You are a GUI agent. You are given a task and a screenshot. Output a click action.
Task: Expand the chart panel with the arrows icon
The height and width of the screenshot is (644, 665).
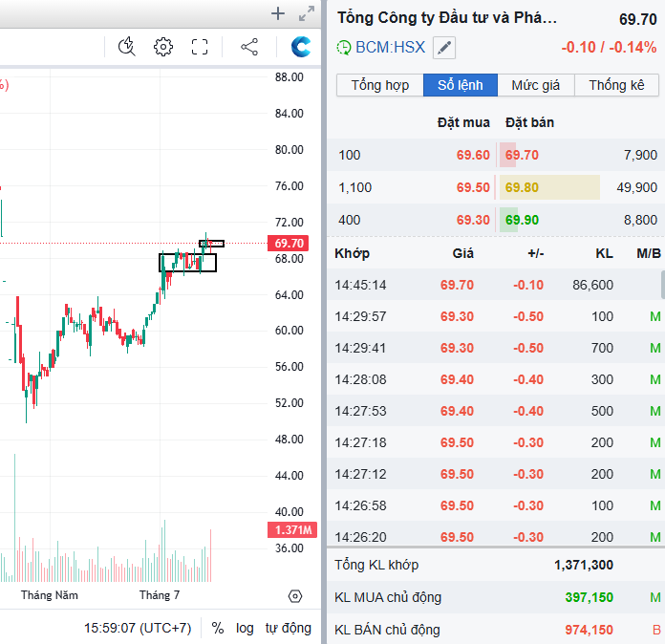point(306,13)
